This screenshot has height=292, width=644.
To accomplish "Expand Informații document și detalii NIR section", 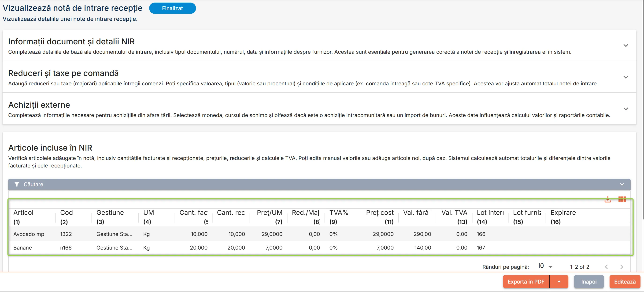I will (625, 46).
